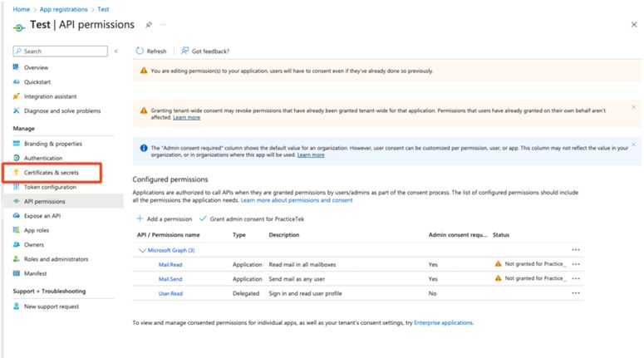Select the Branding & properties icon
Screen dimensions: 644x358
[x=16, y=143]
